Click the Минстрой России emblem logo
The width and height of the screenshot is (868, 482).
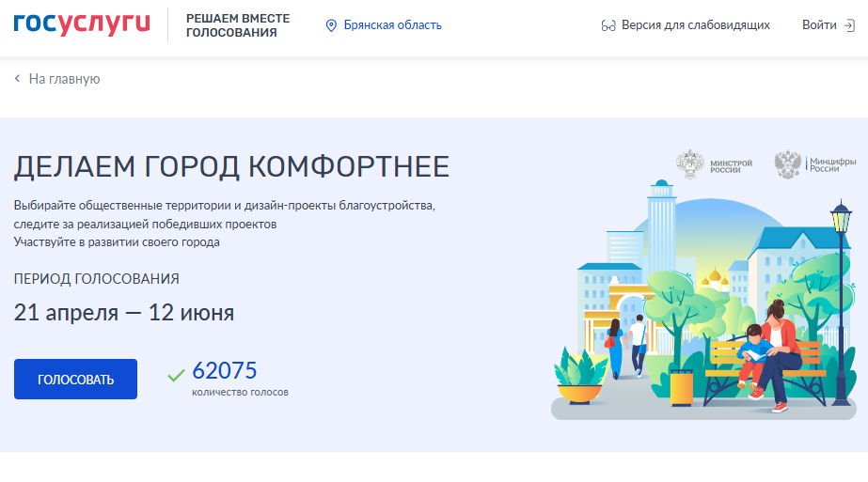click(714, 164)
